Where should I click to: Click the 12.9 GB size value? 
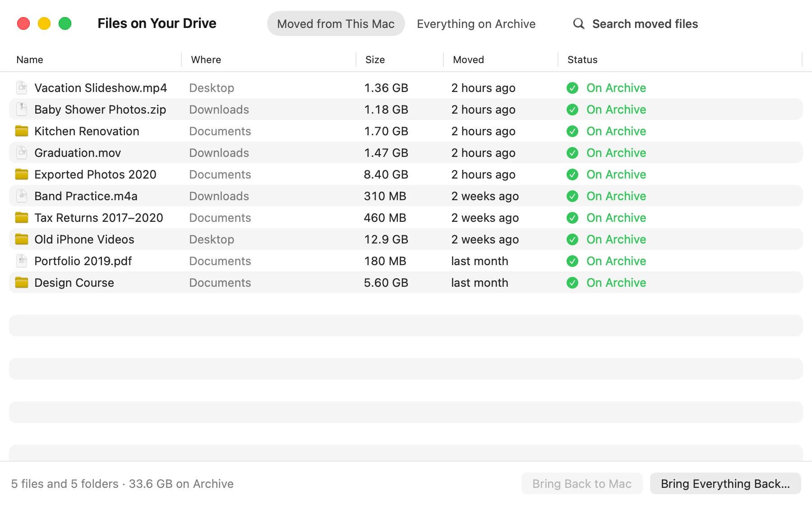tap(386, 239)
